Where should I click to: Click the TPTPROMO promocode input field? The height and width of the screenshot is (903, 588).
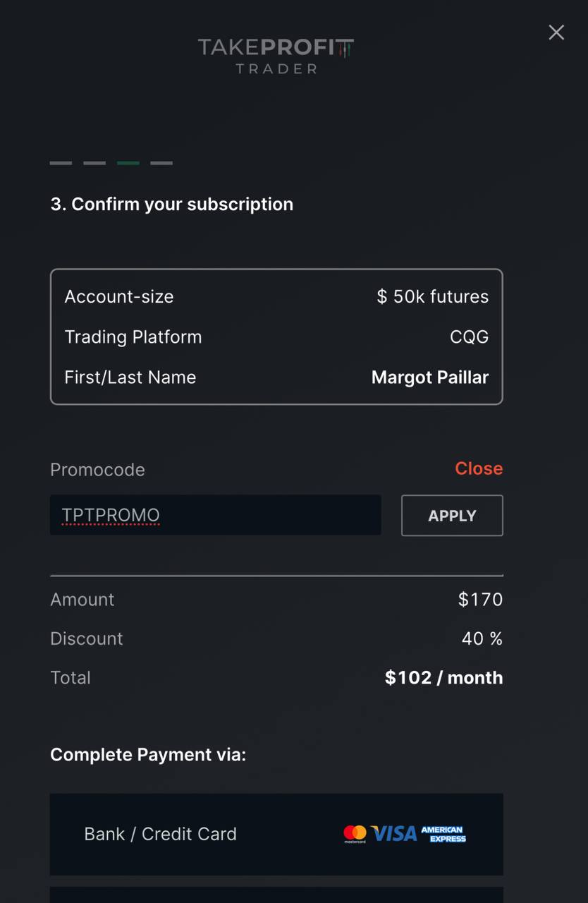point(215,516)
